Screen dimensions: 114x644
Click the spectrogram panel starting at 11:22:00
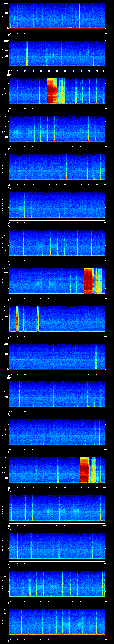point(57,16)
